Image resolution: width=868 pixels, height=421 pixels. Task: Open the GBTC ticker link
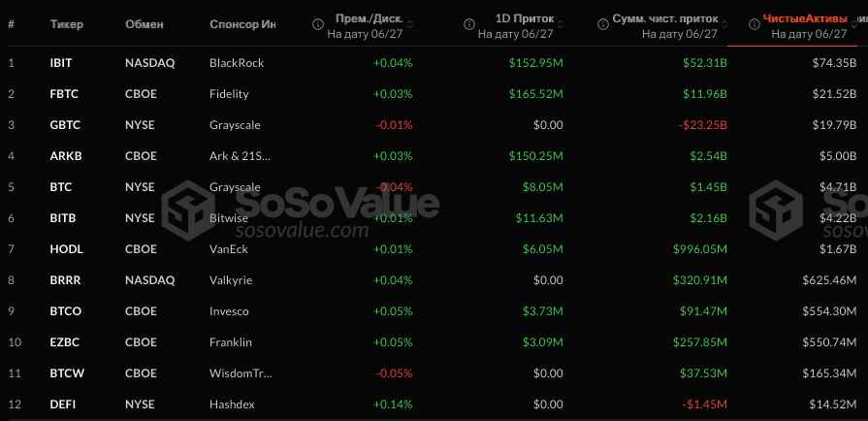click(x=65, y=124)
